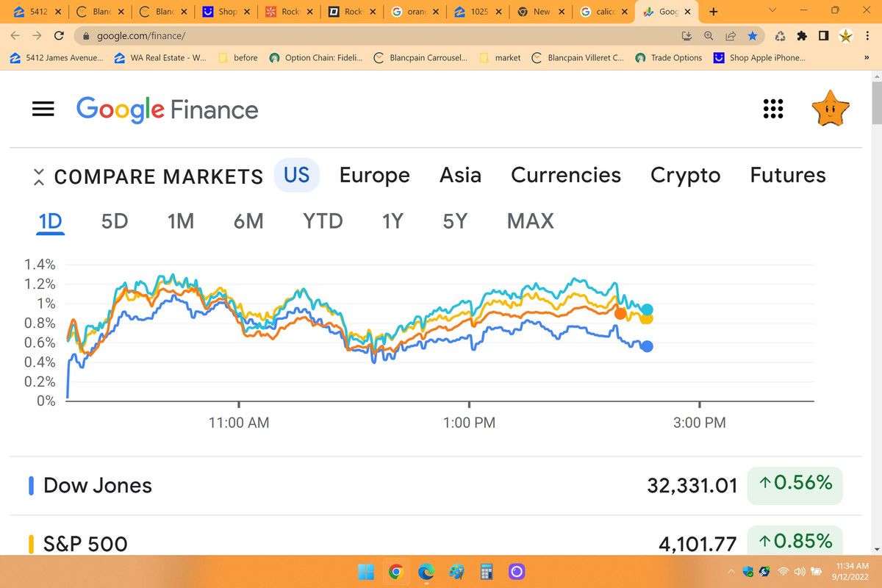Open the Trade Options bookmark
Screen dimensions: 882x588
point(669,57)
